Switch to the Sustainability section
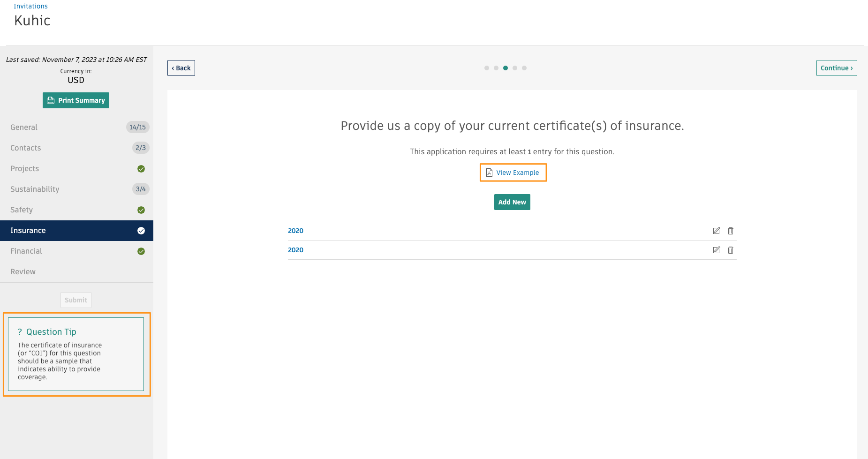The height and width of the screenshot is (459, 868). tap(34, 189)
